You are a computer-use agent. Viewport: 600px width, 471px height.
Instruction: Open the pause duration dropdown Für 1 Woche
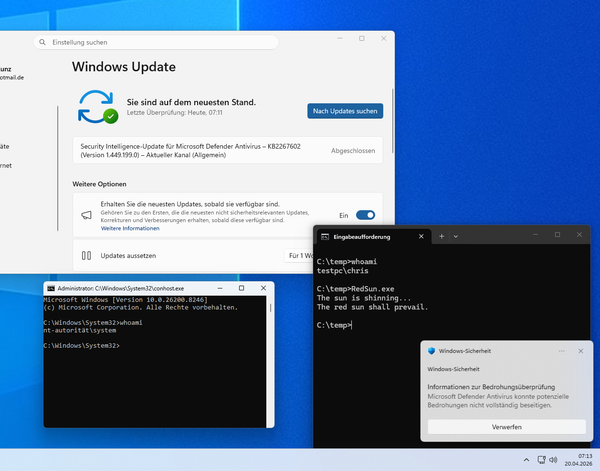[x=299, y=256]
